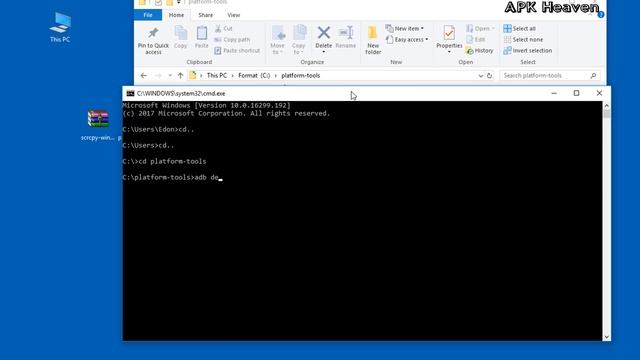640x360 pixels.
Task: Minimize the cmd.exe window
Action: pyautogui.click(x=554, y=93)
